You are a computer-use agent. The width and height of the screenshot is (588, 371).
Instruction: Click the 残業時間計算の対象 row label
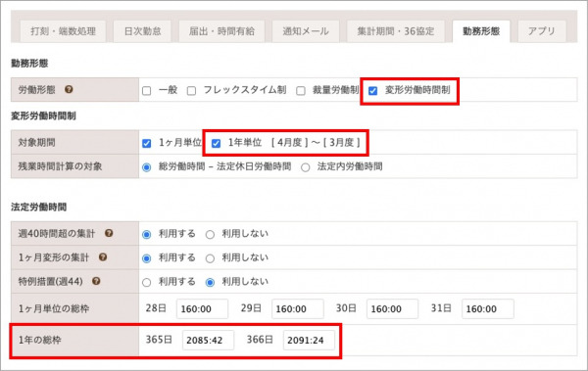[x=60, y=166]
